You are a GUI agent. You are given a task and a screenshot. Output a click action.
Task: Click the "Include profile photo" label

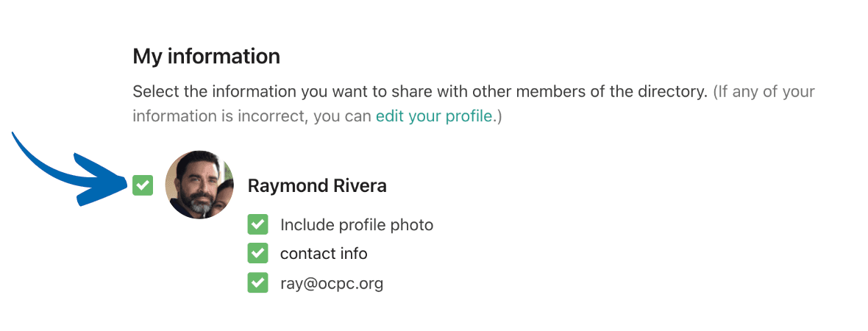(357, 225)
